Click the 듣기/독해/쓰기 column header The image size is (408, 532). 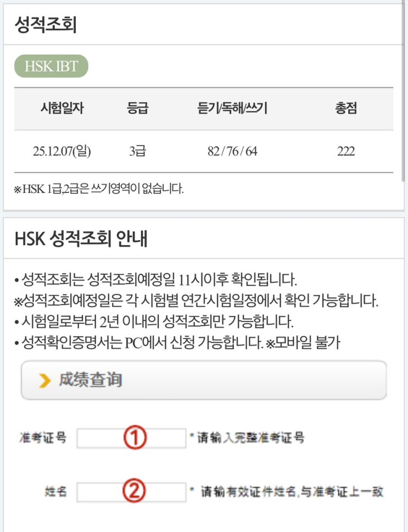point(232,109)
